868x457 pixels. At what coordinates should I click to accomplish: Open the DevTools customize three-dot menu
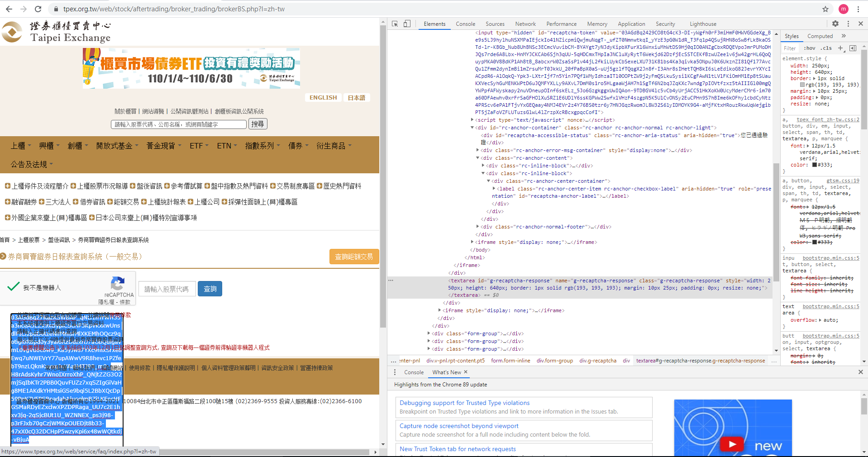click(x=848, y=24)
